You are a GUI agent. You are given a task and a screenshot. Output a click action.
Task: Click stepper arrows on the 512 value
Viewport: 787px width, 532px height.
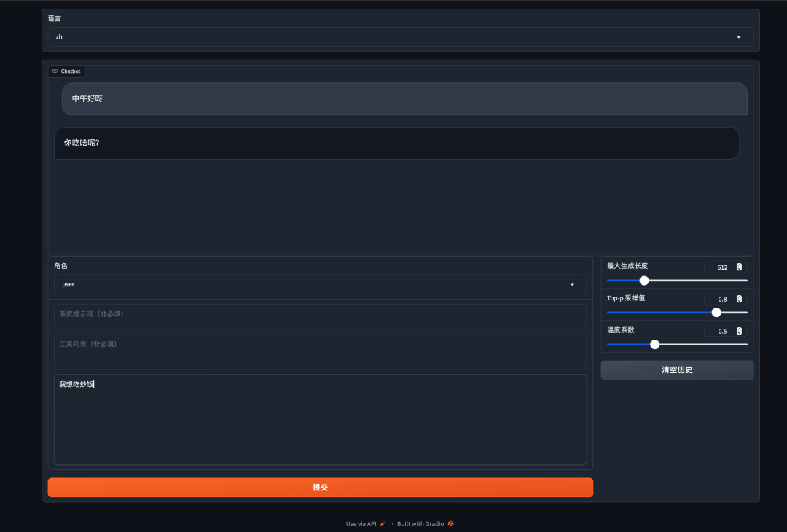pyautogui.click(x=739, y=267)
